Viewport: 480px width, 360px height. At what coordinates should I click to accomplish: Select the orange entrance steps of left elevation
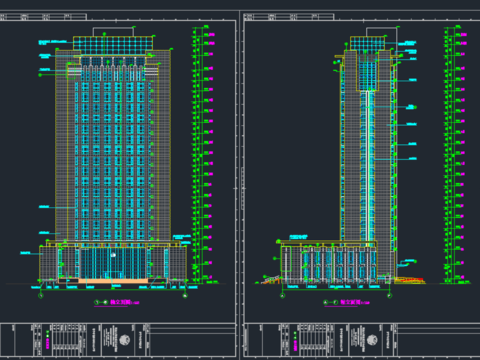pos(113,281)
